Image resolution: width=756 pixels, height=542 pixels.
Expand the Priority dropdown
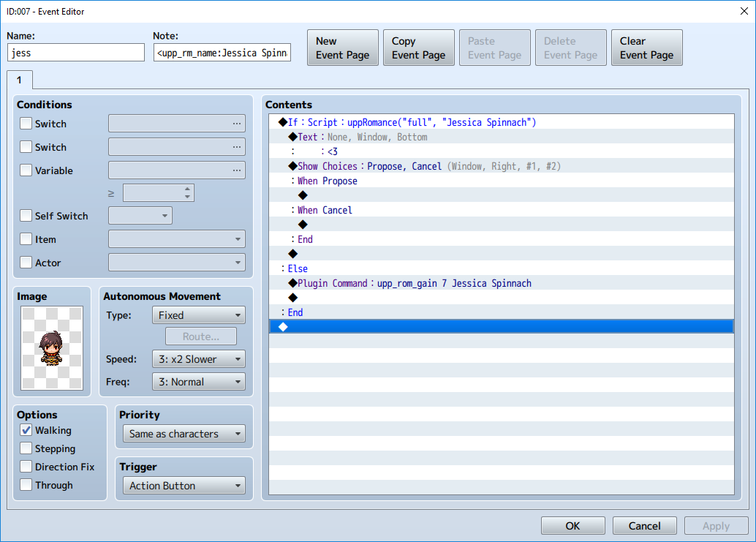click(184, 434)
